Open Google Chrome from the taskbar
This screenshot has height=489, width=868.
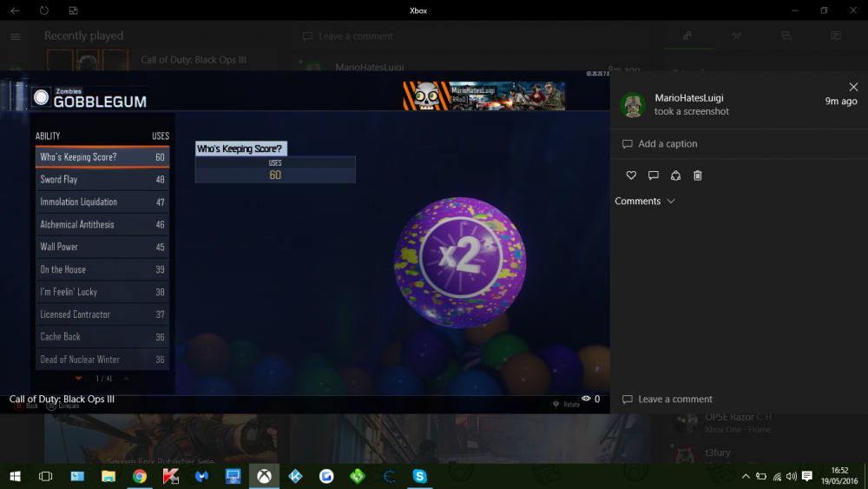tap(139, 476)
